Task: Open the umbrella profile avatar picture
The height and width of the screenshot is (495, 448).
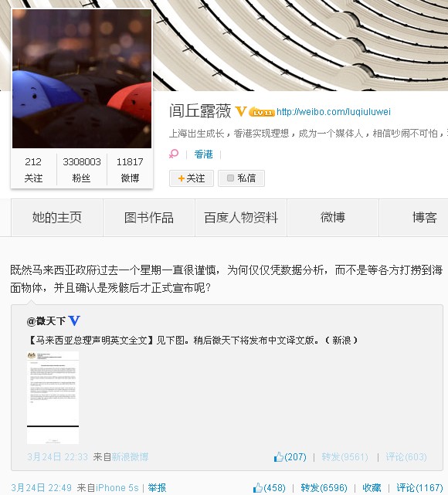Action: tap(82, 79)
